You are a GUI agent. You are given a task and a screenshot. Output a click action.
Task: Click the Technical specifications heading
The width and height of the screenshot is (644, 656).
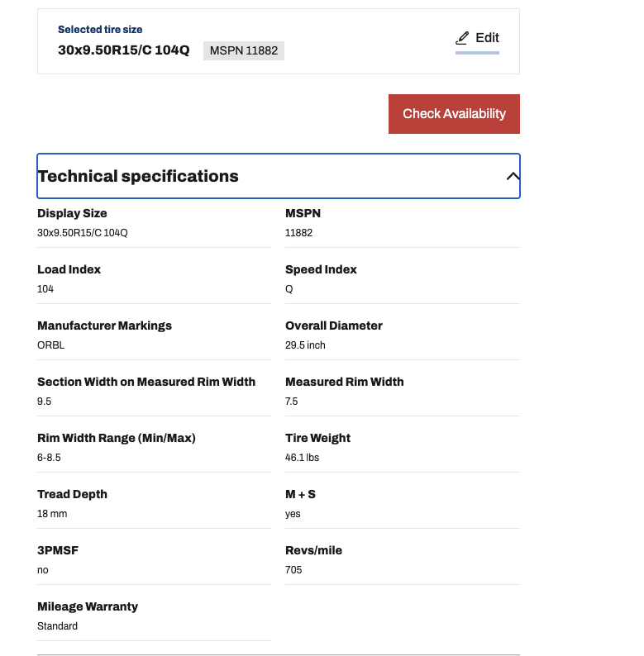pos(138,176)
